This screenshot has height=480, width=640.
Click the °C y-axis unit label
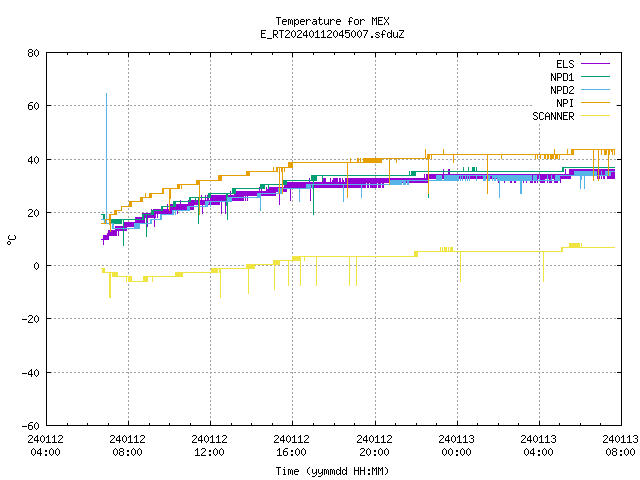tap(12, 240)
